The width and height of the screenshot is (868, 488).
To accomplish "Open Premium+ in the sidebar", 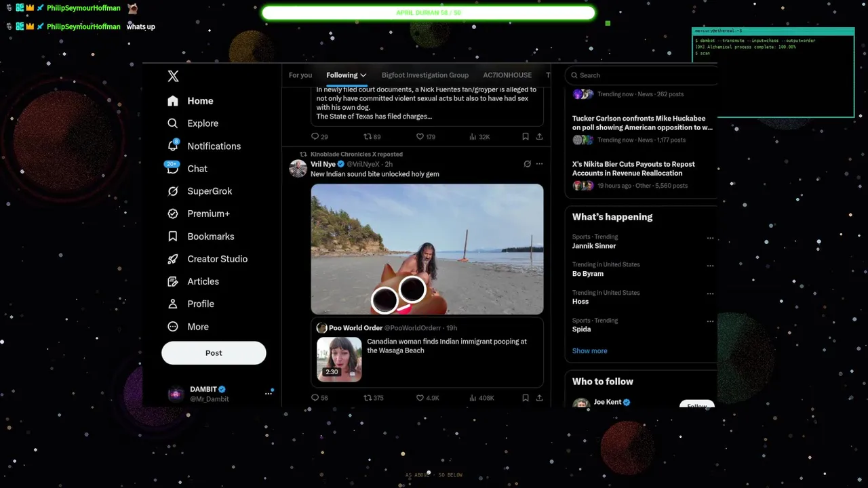I will click(199, 213).
